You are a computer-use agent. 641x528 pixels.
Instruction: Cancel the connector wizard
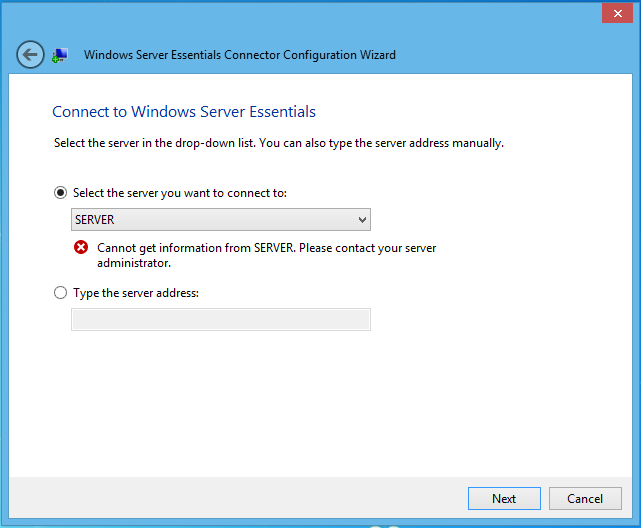pos(585,498)
